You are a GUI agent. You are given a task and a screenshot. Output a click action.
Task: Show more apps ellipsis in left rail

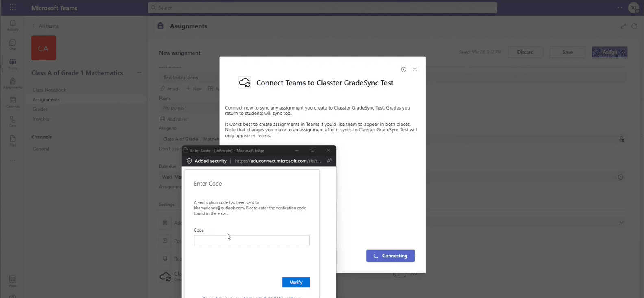13,160
